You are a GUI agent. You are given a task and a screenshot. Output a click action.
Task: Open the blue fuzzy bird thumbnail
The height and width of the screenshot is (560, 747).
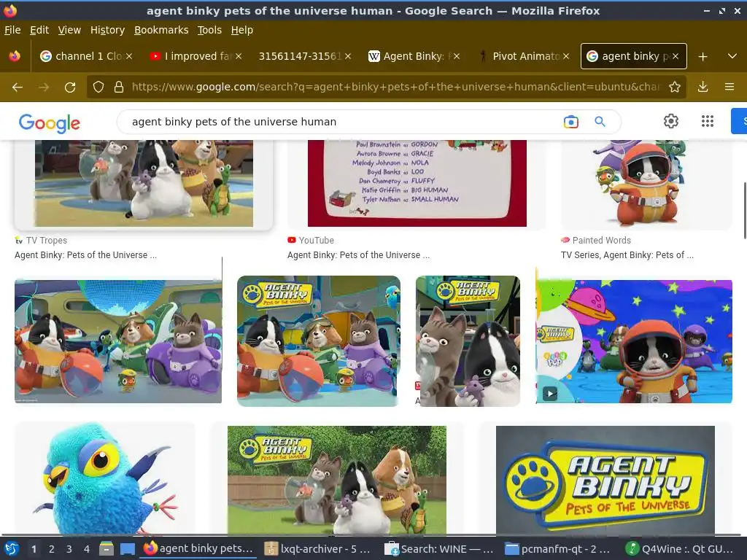pyautogui.click(x=105, y=478)
